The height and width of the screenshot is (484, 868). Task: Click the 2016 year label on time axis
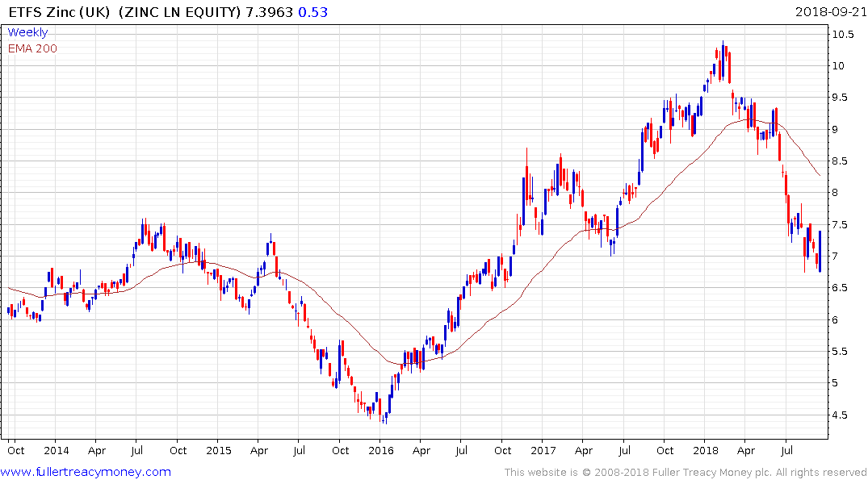(381, 450)
